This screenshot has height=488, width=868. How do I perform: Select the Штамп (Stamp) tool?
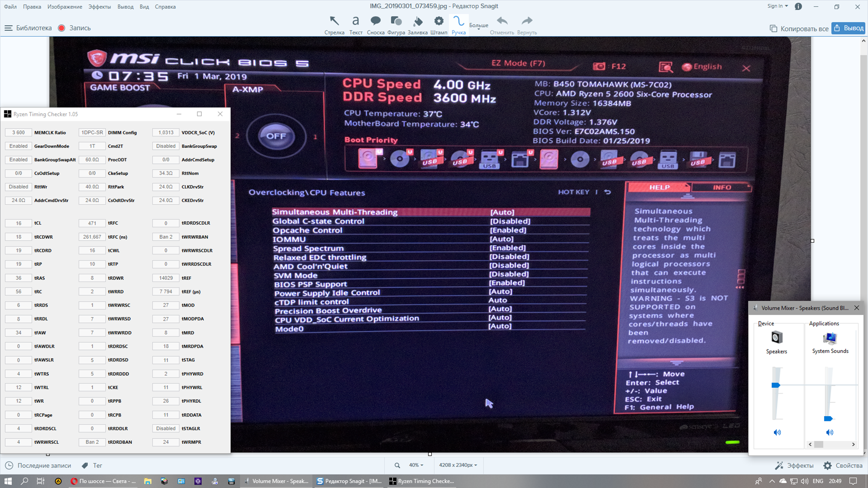coord(439,25)
